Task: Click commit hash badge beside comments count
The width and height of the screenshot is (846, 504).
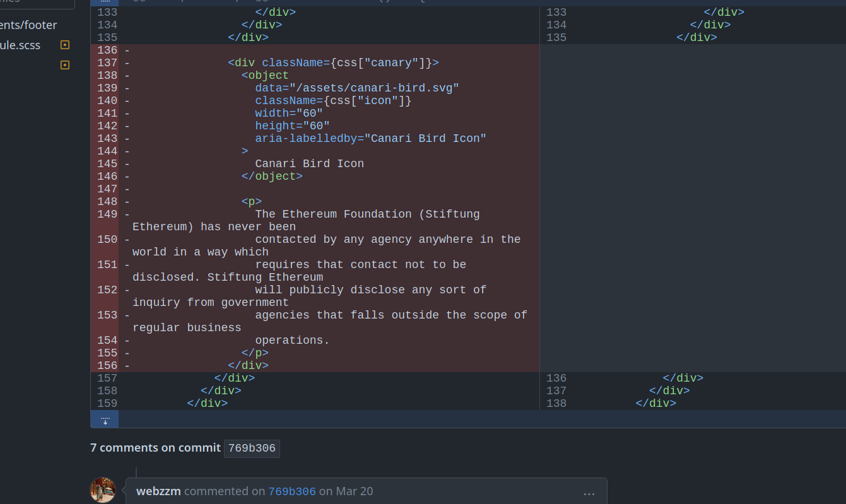Action: click(252, 448)
